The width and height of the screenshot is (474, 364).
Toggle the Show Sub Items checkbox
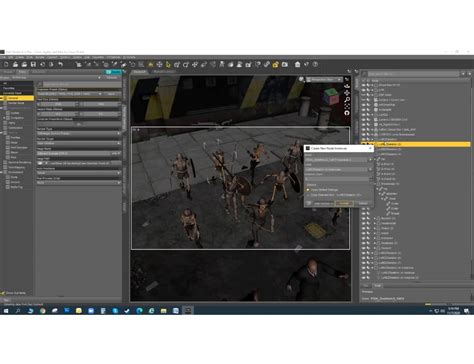click(x=3, y=293)
